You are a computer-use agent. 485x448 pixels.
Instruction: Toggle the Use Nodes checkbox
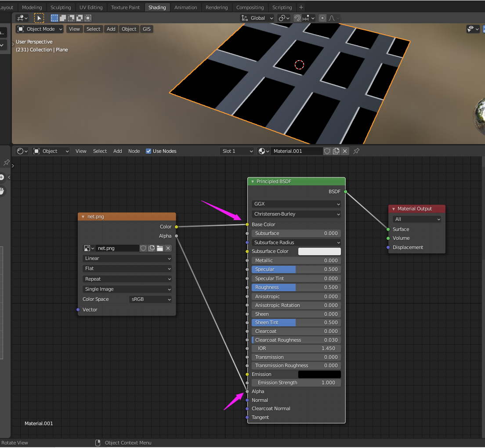tap(148, 151)
